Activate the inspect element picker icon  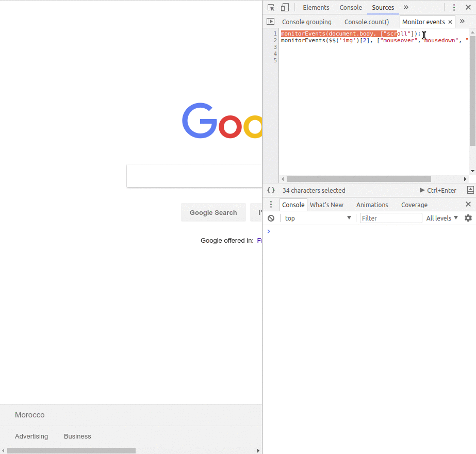click(271, 8)
